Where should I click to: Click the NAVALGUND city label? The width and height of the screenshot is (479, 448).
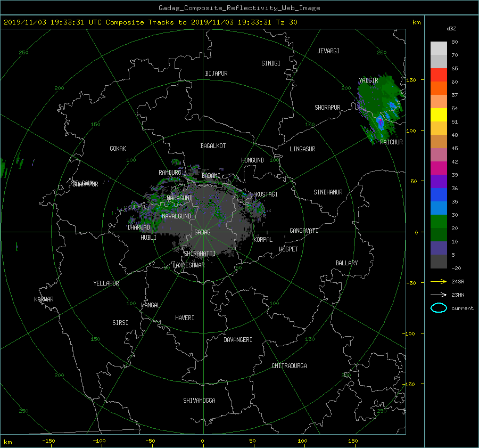tap(176, 216)
